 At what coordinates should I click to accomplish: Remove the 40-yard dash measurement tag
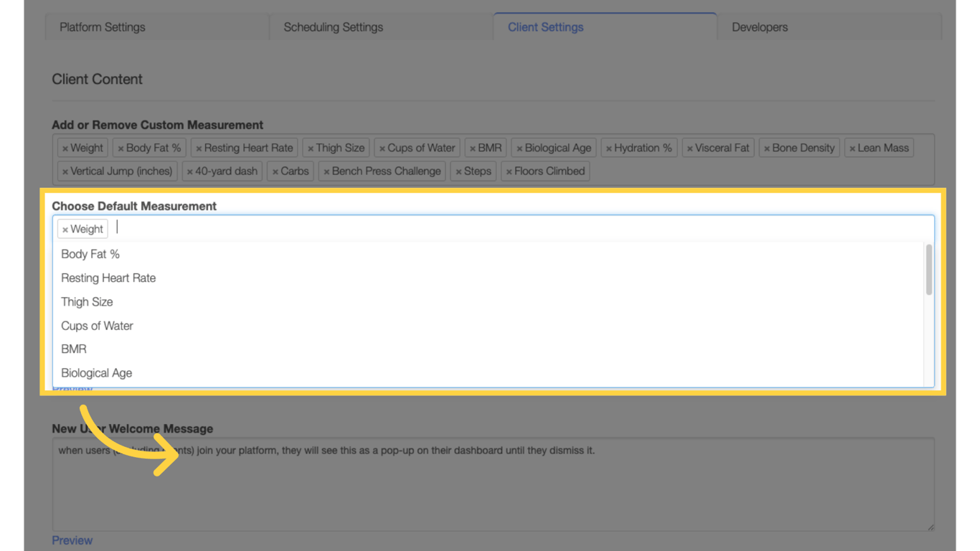[190, 171]
